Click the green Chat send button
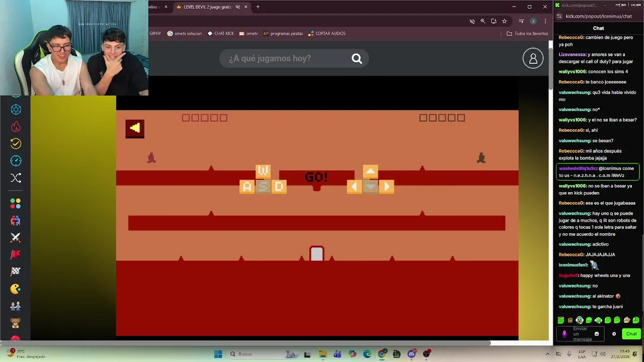Viewport: 644px width, 362px height. point(631,334)
